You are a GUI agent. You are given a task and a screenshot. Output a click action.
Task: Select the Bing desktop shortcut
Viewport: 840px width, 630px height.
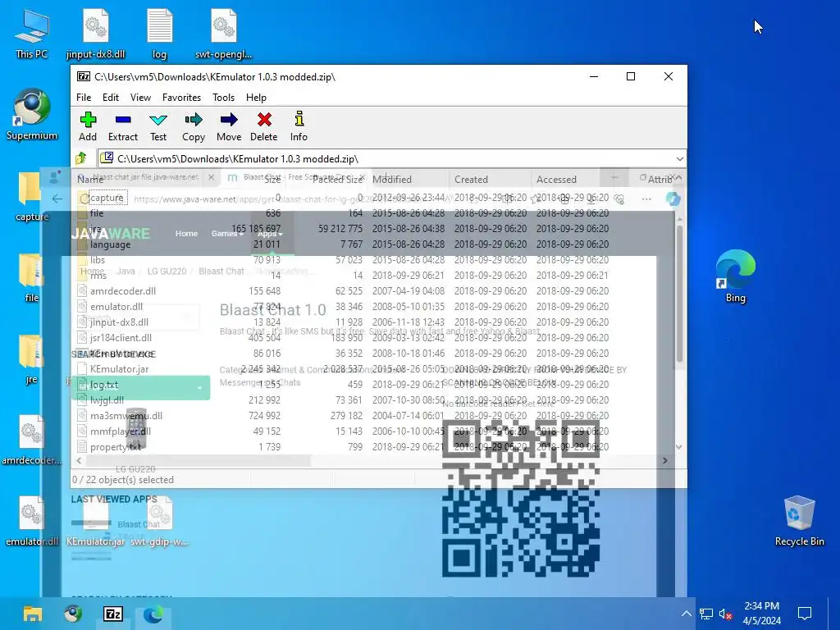736,276
